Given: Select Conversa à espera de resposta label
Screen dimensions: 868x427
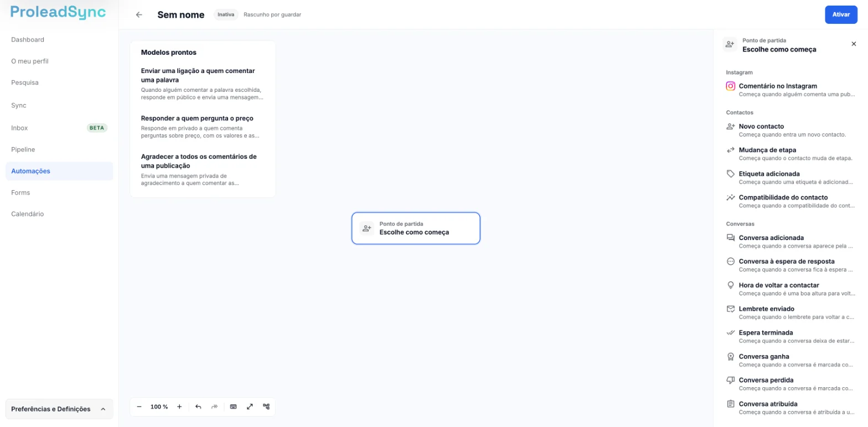Looking at the screenshot, I should click(787, 261).
